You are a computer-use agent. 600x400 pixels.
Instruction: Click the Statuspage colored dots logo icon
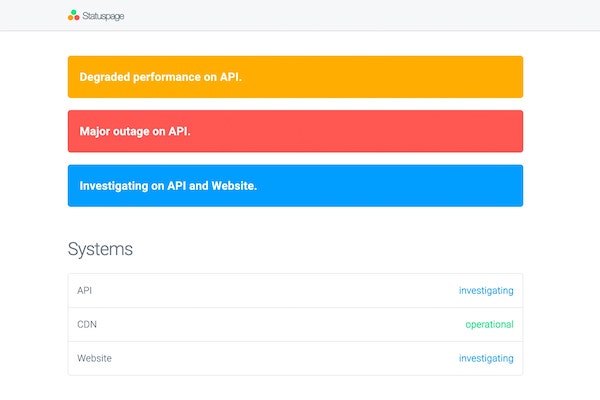coord(73,15)
